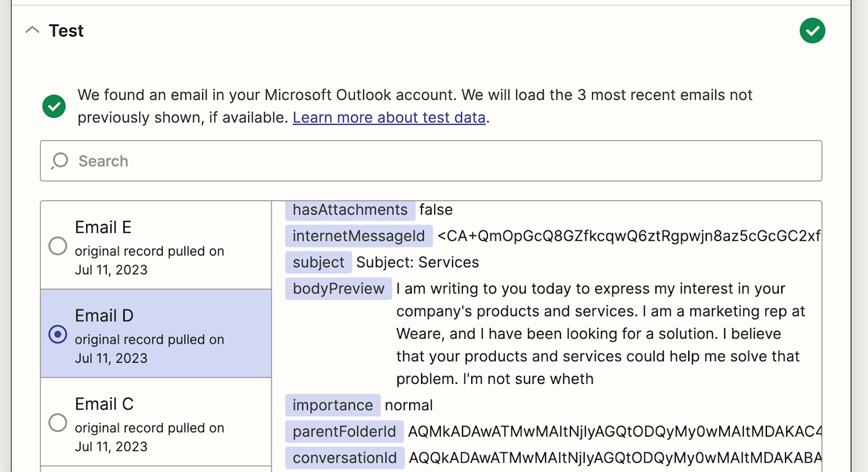Click the conversationId value string
This screenshot has height=472, width=868.
615,458
